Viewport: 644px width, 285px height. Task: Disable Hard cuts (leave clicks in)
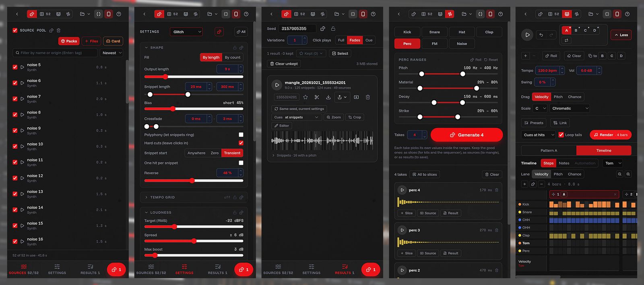coord(241,143)
